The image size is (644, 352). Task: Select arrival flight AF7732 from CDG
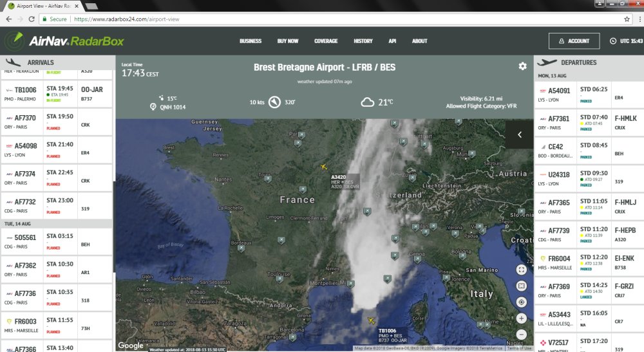pos(57,205)
